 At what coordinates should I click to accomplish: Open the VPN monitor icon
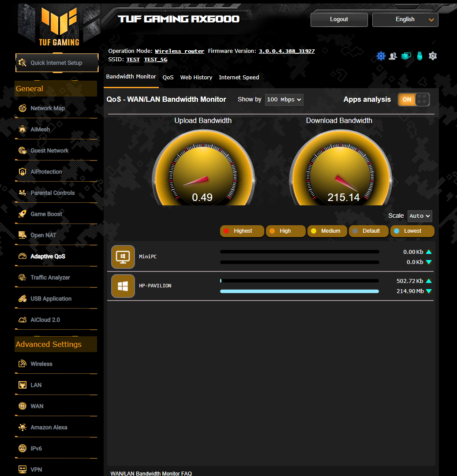tap(22, 470)
